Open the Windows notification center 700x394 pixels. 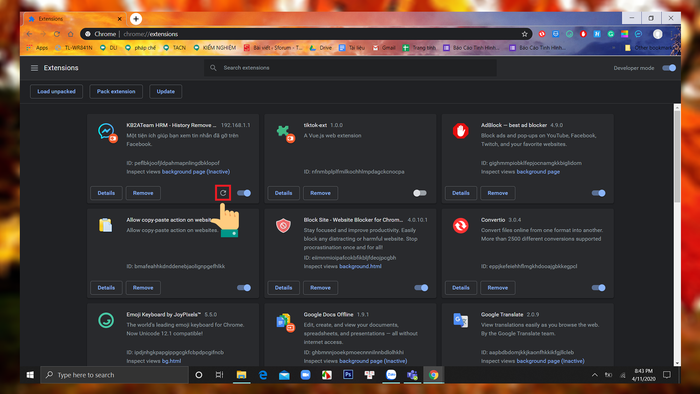[x=667, y=375]
